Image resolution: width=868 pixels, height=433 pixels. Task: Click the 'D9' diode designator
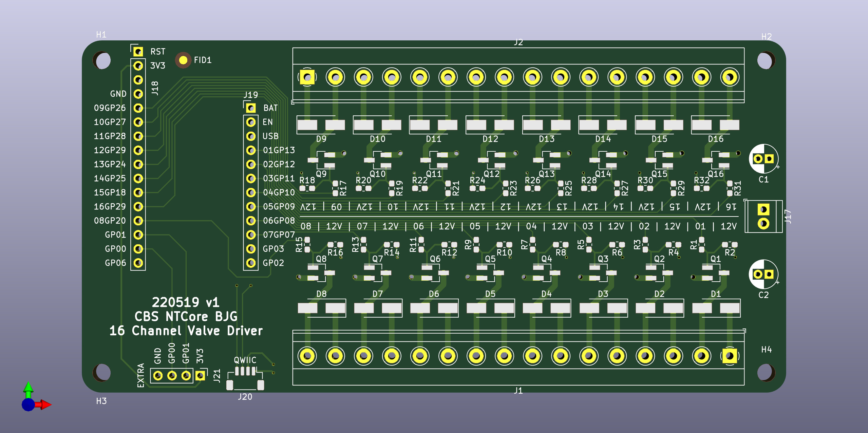[321, 139]
